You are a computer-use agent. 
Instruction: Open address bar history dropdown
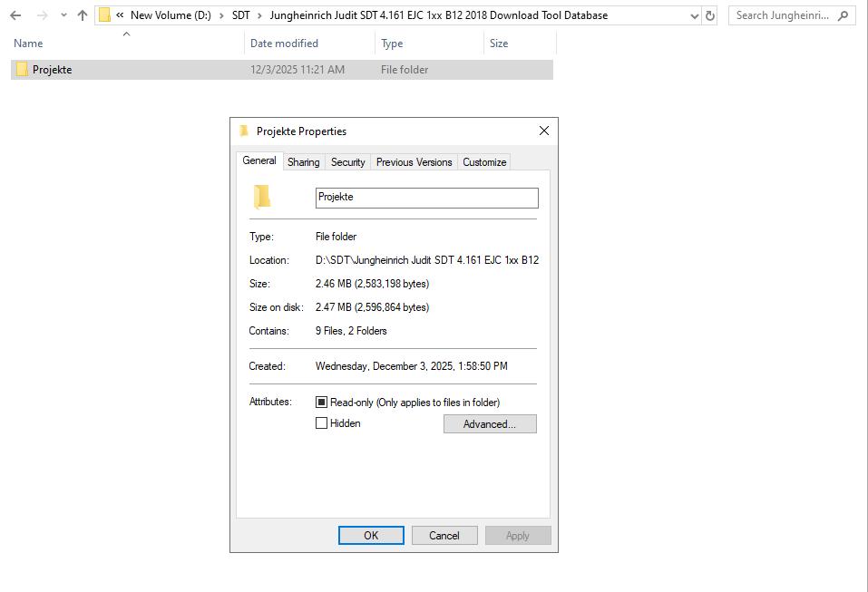click(694, 16)
